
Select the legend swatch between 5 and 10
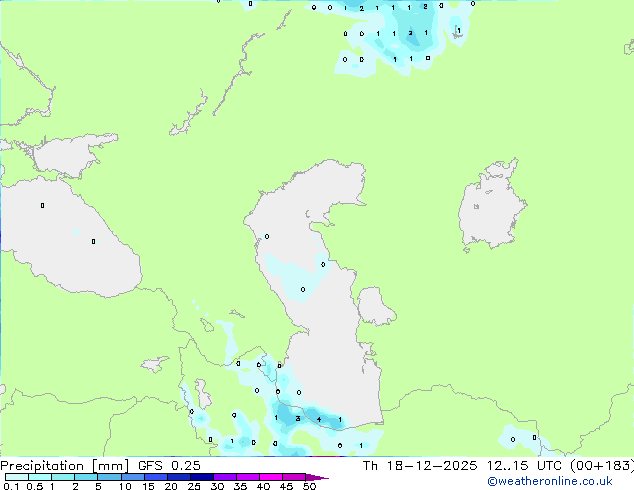pyautogui.click(x=109, y=477)
